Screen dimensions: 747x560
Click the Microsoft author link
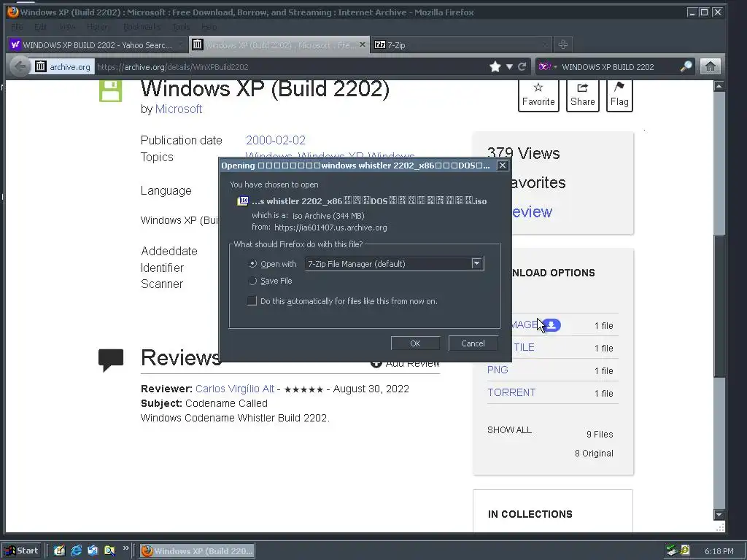(x=179, y=109)
